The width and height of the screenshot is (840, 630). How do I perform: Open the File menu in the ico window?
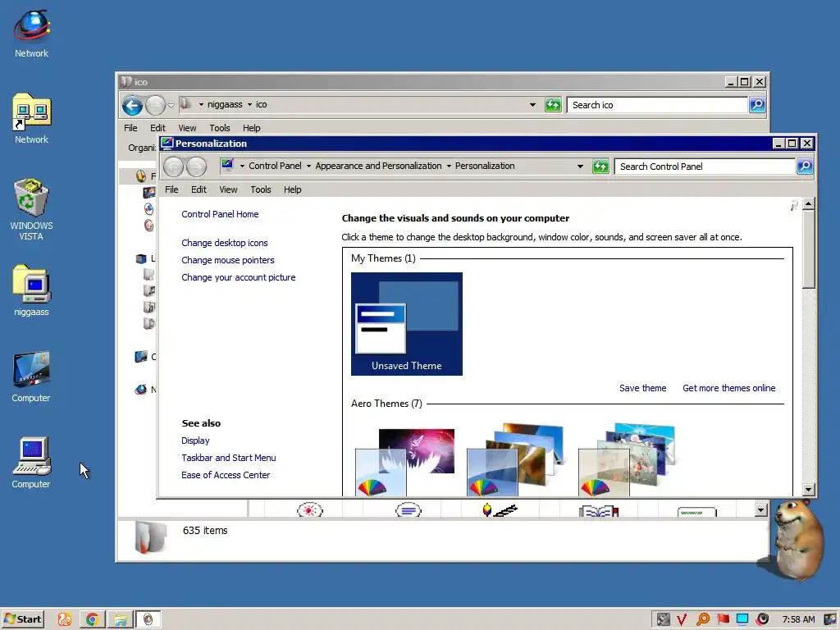click(130, 128)
